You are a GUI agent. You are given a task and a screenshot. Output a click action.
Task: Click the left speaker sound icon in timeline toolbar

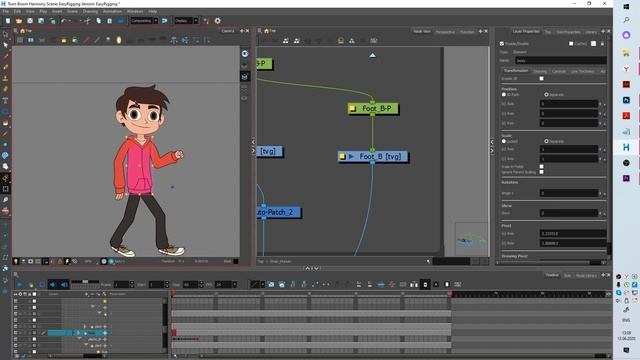(x=53, y=284)
